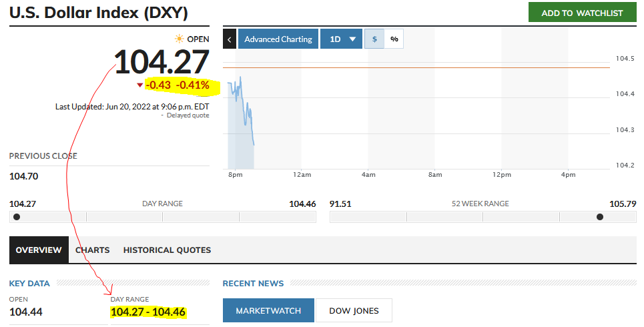Expand the 1D timeframe dropdown

click(x=341, y=39)
